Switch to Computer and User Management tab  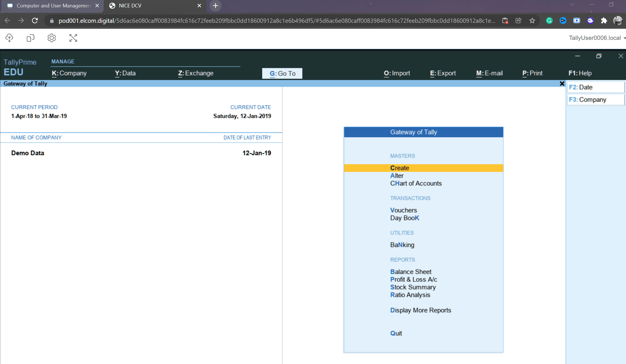coord(53,6)
